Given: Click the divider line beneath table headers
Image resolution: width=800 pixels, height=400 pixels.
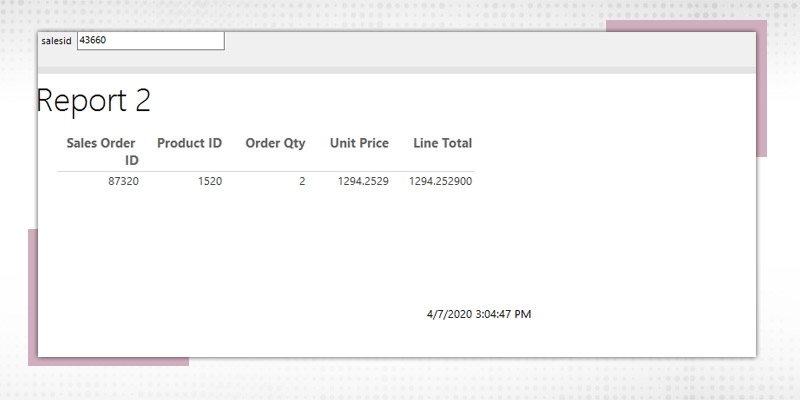Looking at the screenshot, I should pos(265,172).
